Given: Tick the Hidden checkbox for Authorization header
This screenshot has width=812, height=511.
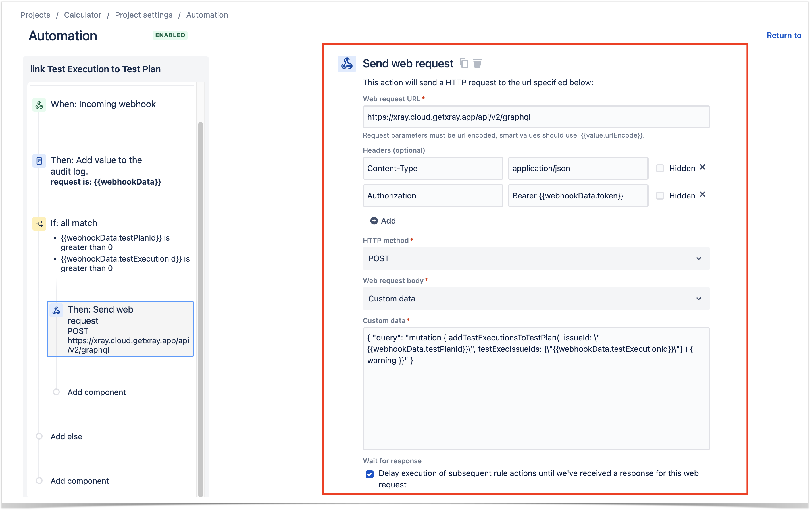Looking at the screenshot, I should 660,196.
